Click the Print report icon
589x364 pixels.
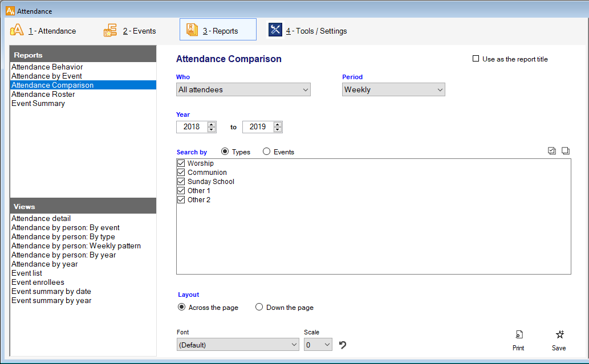[x=518, y=335]
